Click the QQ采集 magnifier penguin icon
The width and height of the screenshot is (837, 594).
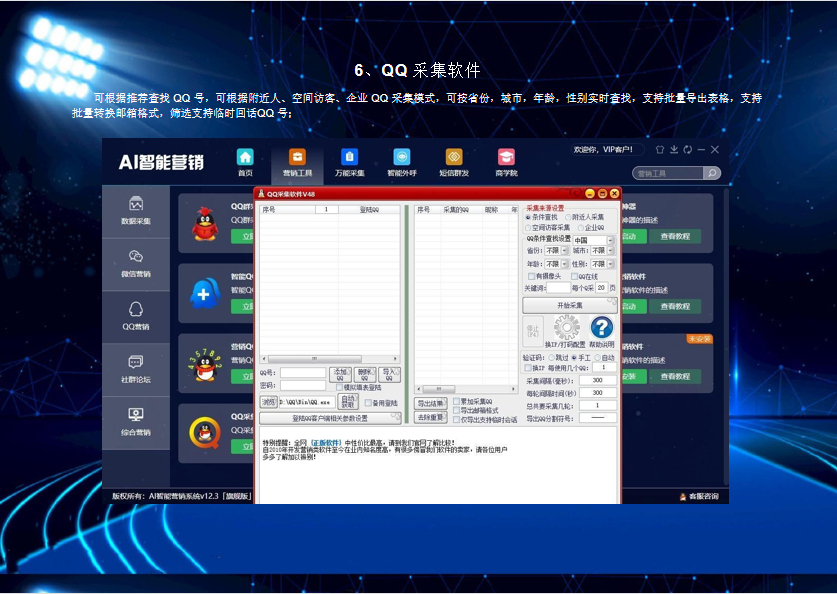205,432
